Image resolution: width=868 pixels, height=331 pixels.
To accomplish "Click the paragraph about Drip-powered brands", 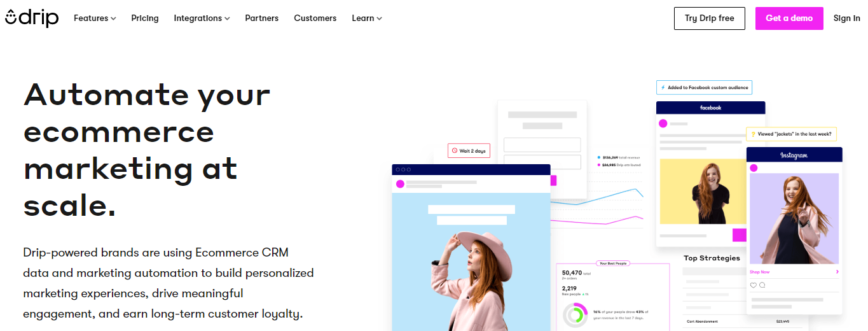I will click(169, 283).
